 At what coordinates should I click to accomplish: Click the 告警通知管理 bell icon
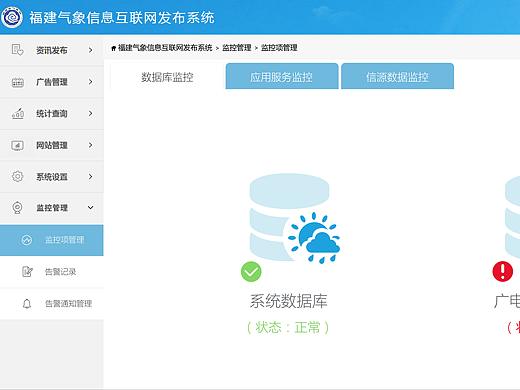[x=27, y=304]
